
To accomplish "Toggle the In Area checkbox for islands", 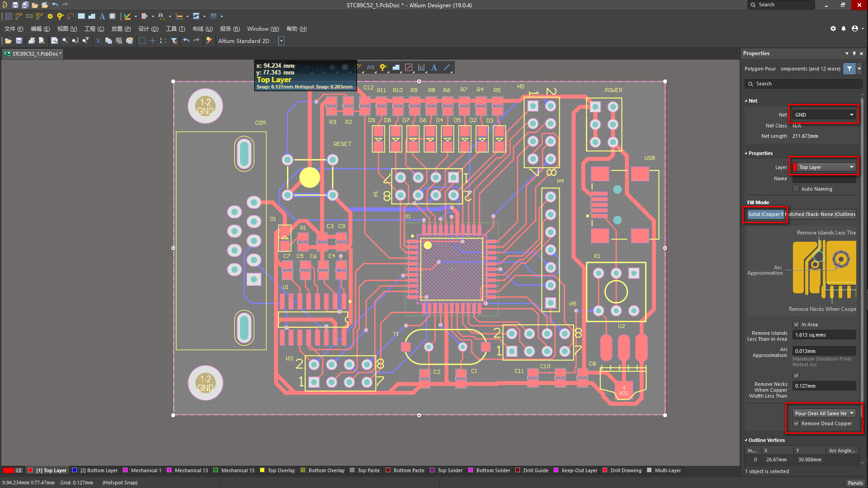I will pyautogui.click(x=796, y=324).
